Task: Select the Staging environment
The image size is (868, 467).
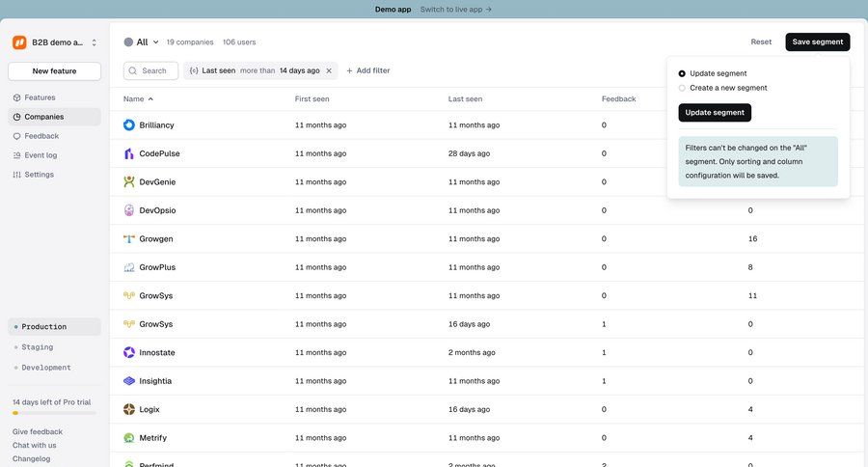Action: 54,347
